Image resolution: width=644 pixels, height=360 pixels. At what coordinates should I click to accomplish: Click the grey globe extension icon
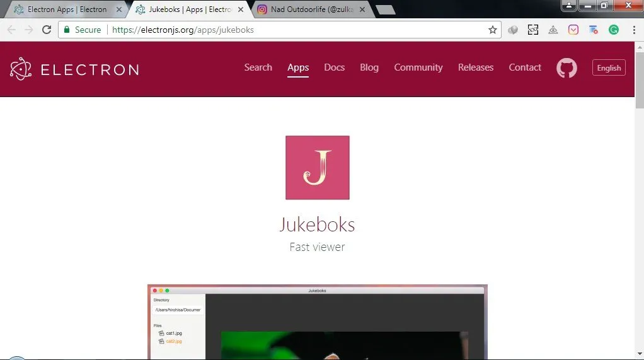[512, 30]
